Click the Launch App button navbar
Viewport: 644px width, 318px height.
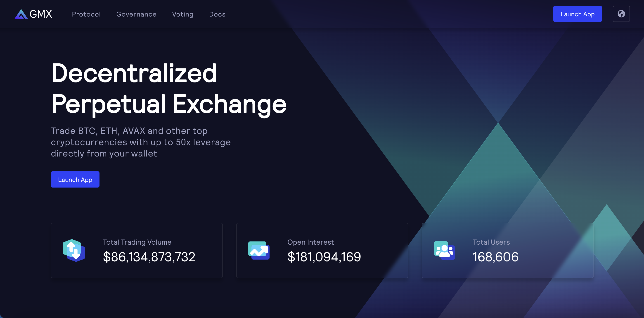click(x=578, y=14)
